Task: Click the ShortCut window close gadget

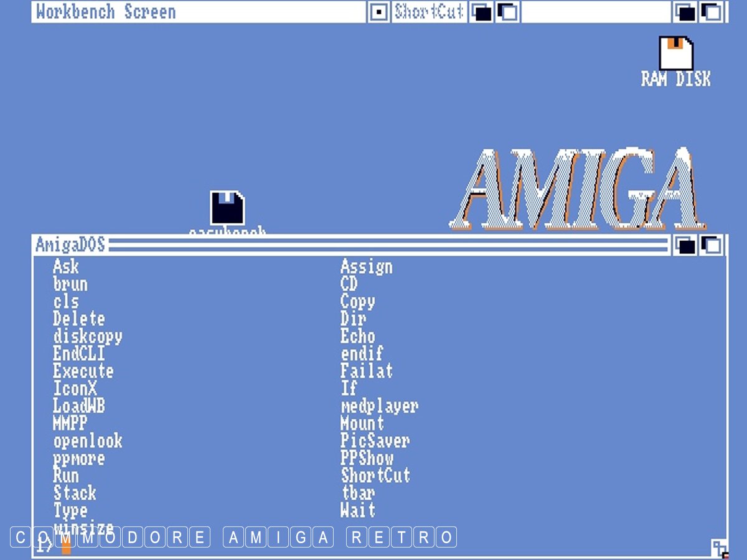Action: pyautogui.click(x=378, y=12)
